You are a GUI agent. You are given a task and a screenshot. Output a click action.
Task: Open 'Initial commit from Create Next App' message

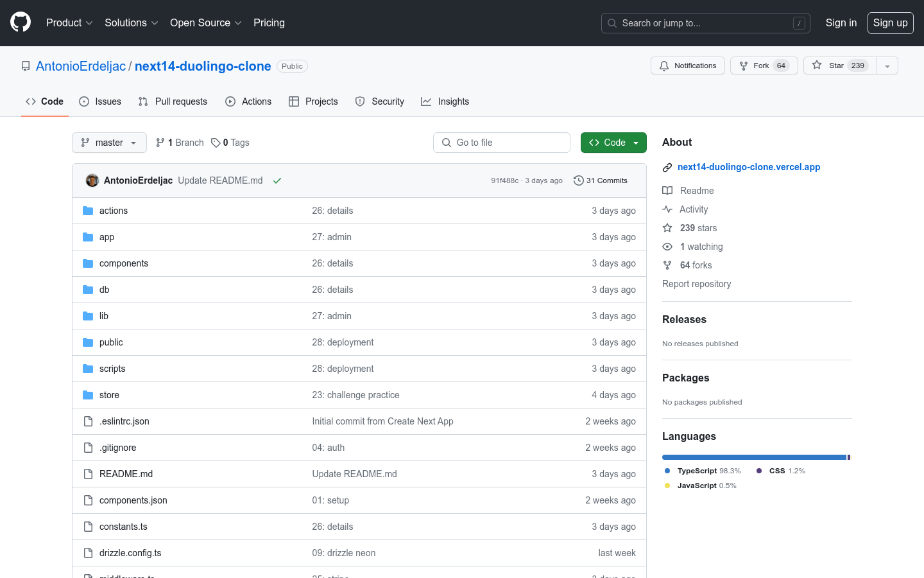click(382, 421)
